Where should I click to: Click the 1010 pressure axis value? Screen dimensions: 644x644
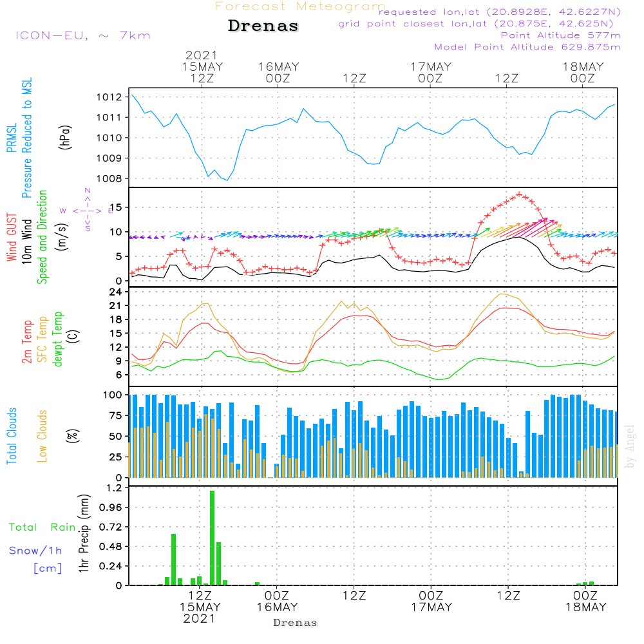[109, 138]
